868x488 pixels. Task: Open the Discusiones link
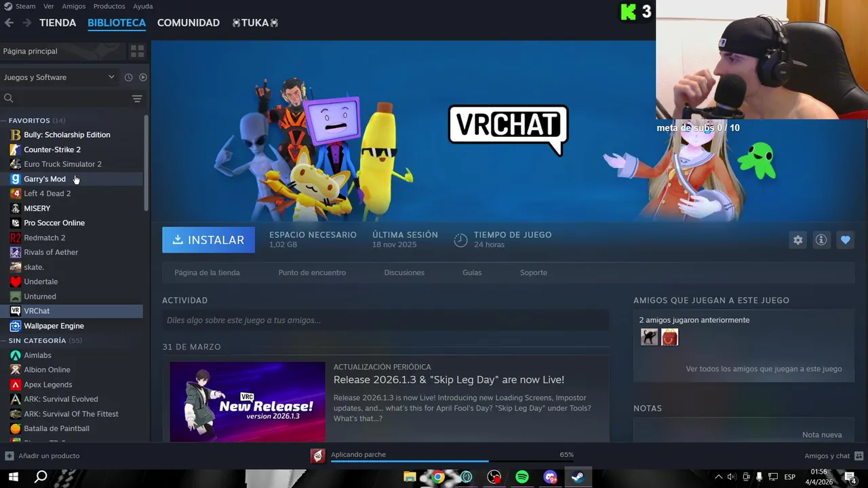click(x=404, y=272)
